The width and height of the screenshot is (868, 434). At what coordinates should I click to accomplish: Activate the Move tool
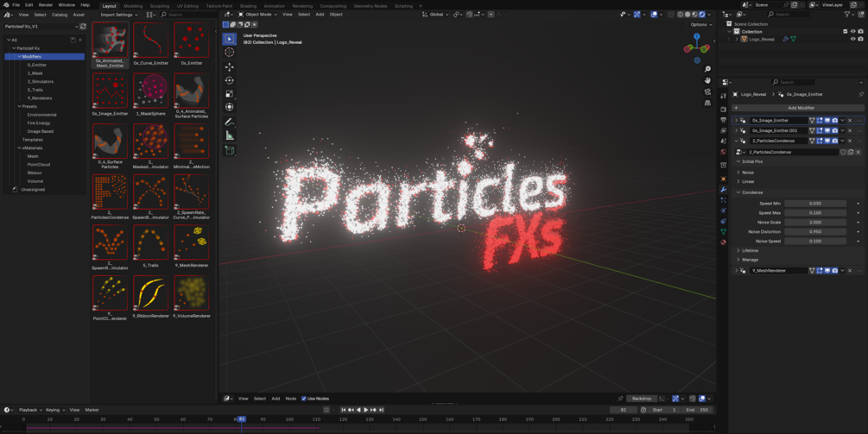[x=229, y=67]
